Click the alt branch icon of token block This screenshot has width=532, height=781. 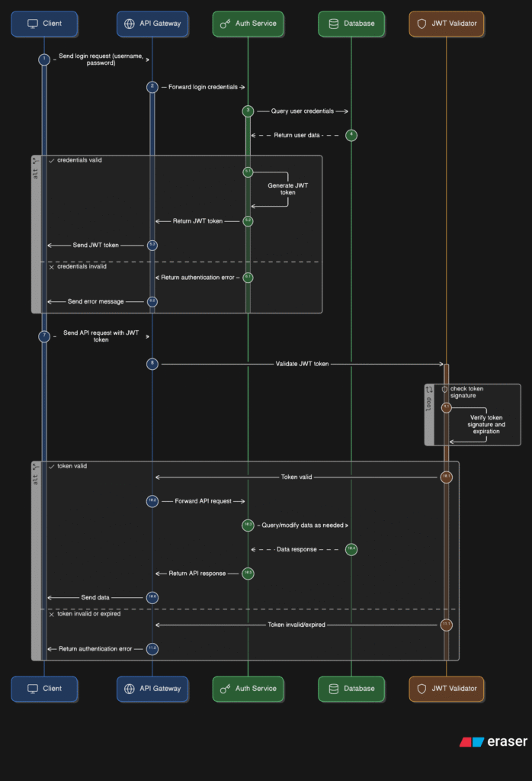click(35, 467)
